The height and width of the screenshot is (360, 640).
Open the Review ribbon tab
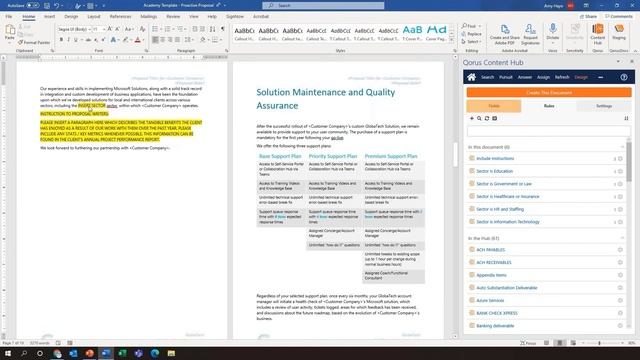[173, 16]
